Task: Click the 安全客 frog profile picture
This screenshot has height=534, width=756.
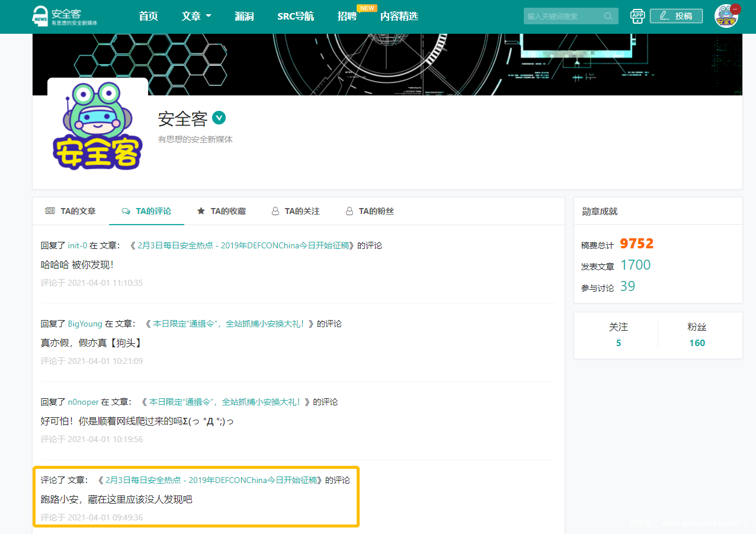Action: click(98, 127)
